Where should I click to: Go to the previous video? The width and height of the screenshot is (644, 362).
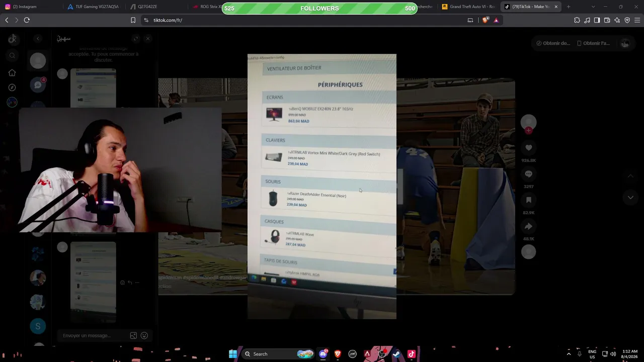pos(630,176)
